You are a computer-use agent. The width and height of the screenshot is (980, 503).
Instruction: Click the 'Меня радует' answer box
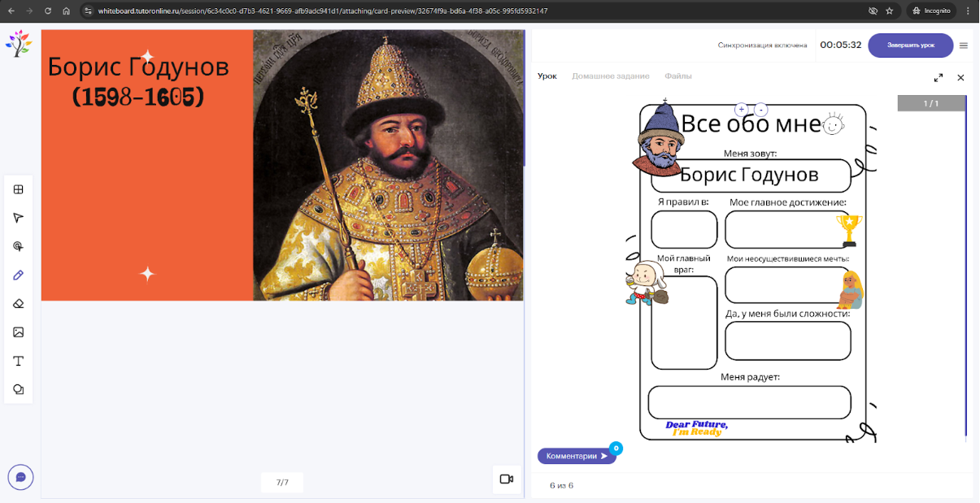pos(749,402)
